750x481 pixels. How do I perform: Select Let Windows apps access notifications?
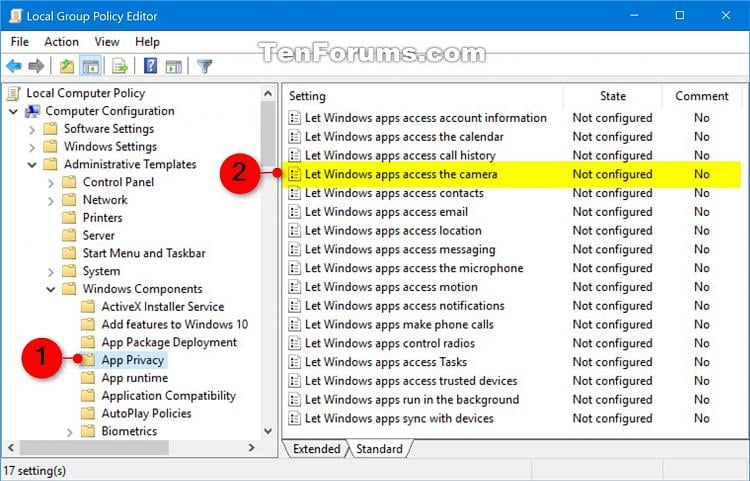coord(405,306)
